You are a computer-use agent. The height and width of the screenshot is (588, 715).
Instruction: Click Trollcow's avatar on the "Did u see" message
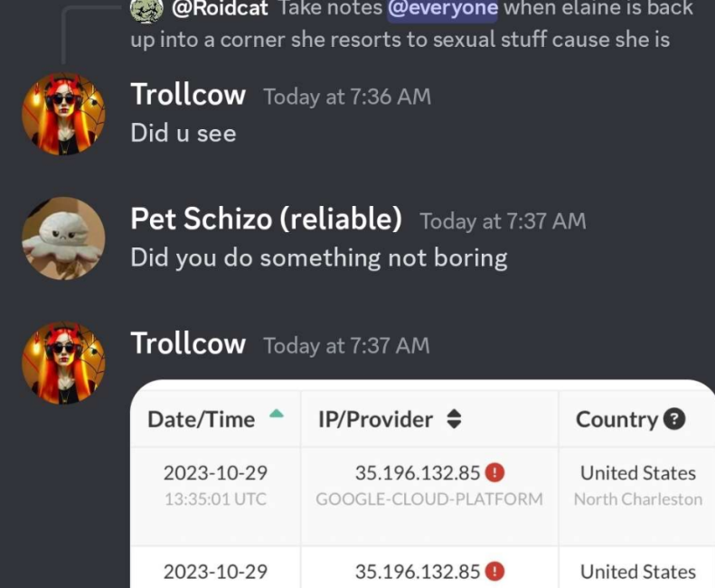(63, 114)
